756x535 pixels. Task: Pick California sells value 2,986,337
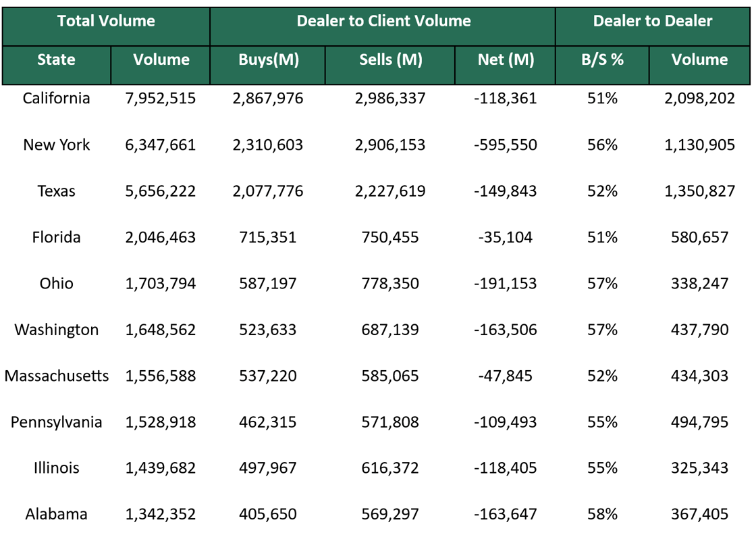[390, 99]
